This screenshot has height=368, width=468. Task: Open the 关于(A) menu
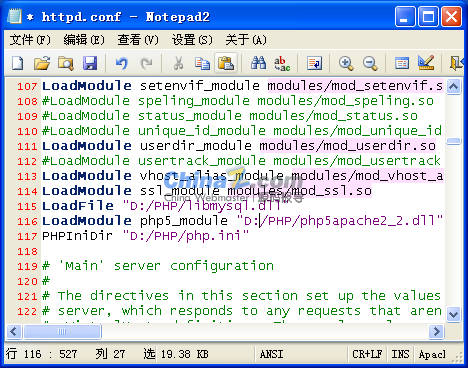coord(246,40)
